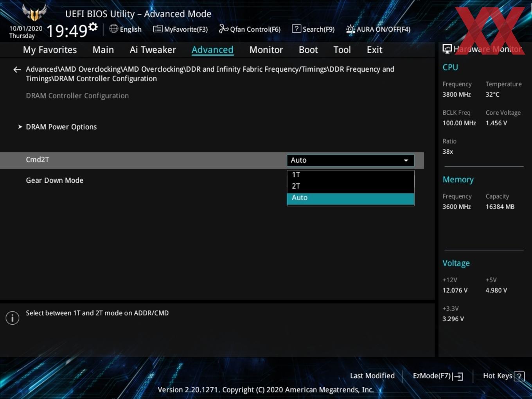Click the EzMode exit arrow icon
This screenshot has height=399, width=532.
pos(458,376)
